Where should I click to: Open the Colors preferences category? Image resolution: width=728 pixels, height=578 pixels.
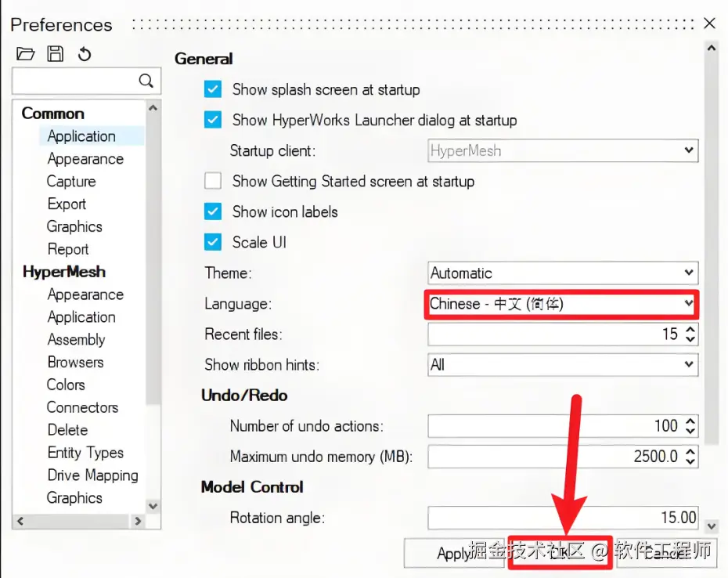click(x=66, y=385)
